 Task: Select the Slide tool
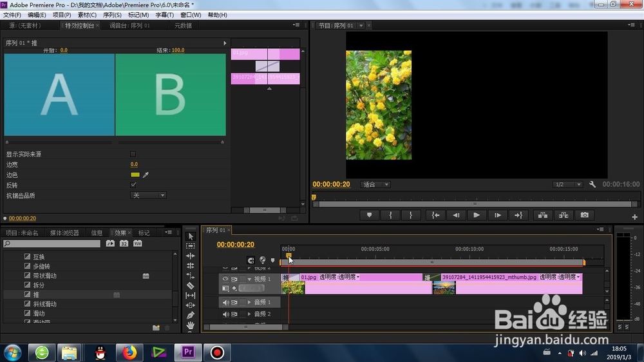pos(191,305)
